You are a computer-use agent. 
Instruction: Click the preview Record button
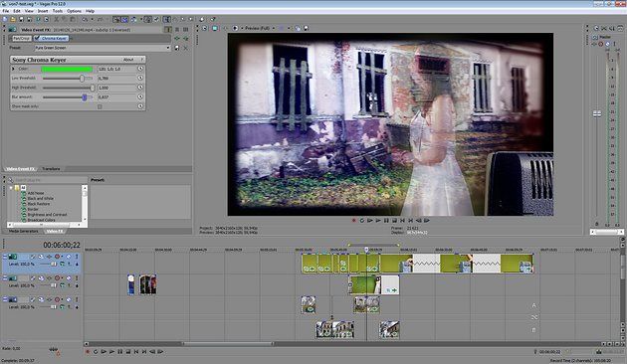(x=354, y=221)
